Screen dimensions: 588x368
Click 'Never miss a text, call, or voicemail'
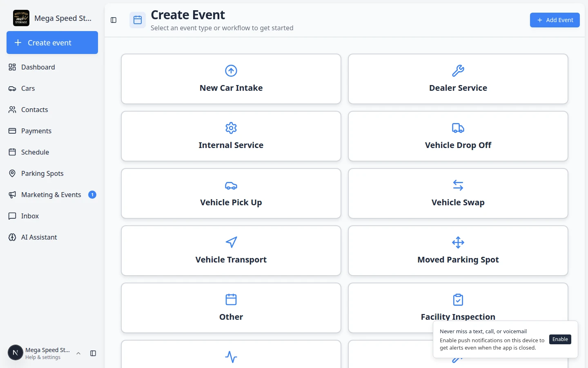(483, 331)
